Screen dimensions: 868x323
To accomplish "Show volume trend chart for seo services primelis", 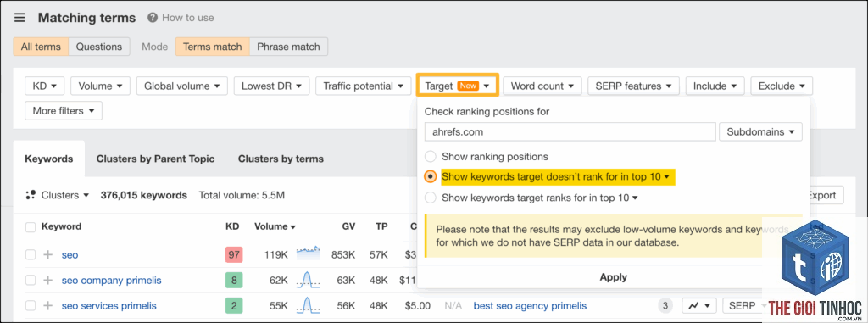I will click(309, 304).
